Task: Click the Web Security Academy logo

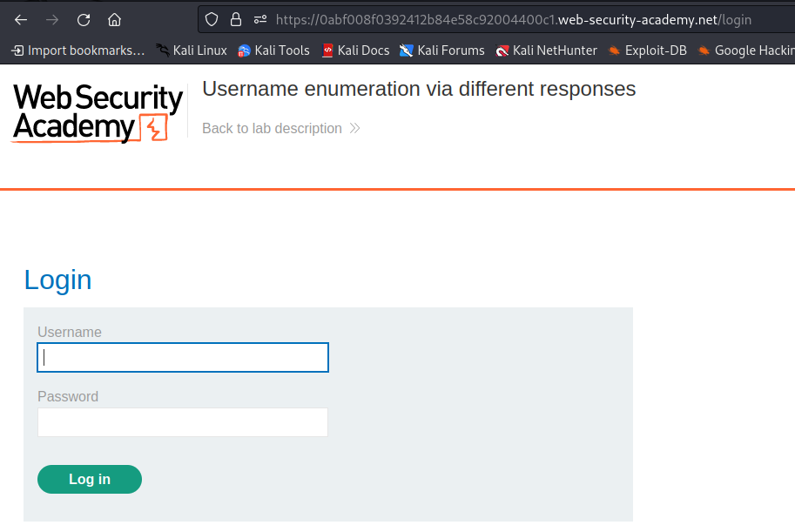Action: coord(98,112)
